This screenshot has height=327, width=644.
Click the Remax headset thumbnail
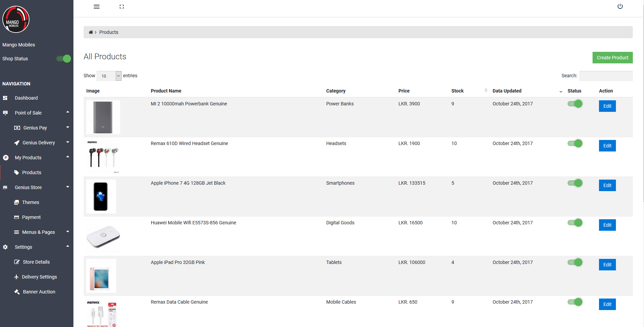[x=103, y=157]
